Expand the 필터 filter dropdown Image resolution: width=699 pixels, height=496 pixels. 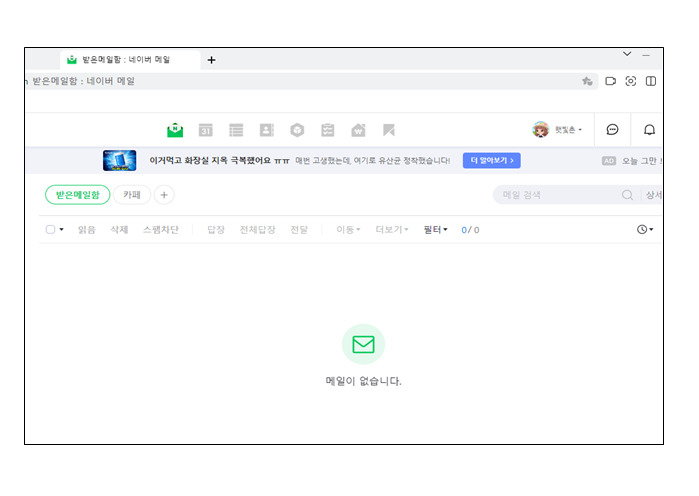(x=435, y=230)
